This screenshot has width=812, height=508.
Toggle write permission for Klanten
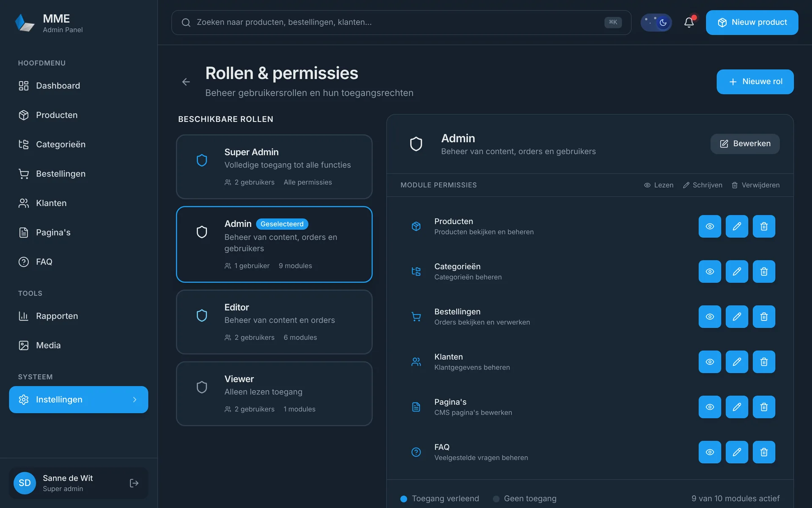tap(737, 362)
